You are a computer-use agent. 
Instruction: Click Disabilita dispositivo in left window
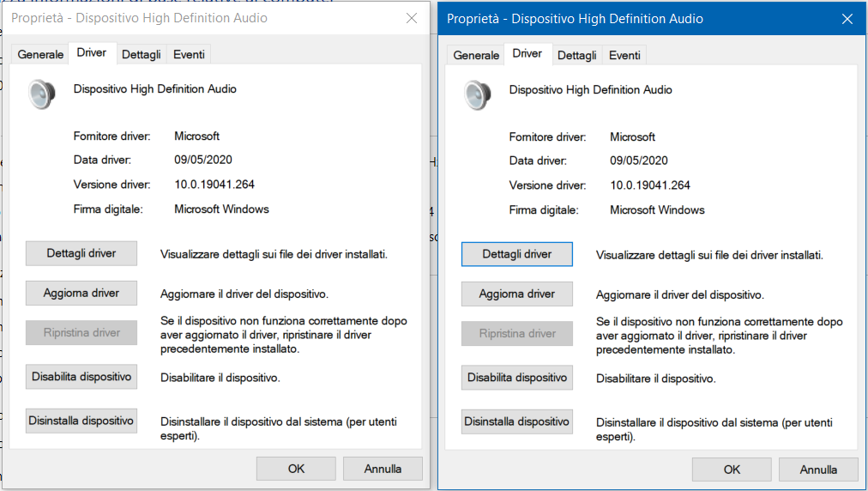[x=81, y=377]
